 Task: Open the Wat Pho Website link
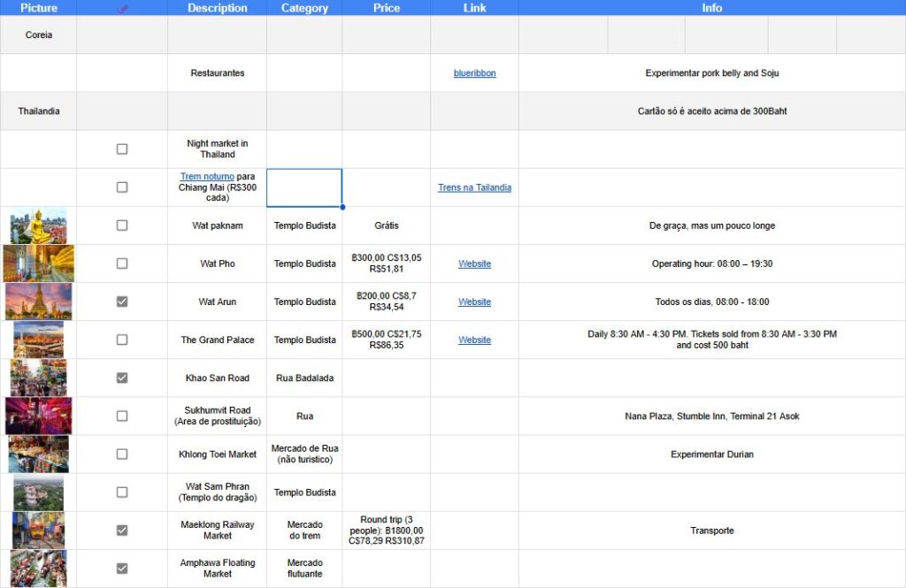[x=474, y=263]
